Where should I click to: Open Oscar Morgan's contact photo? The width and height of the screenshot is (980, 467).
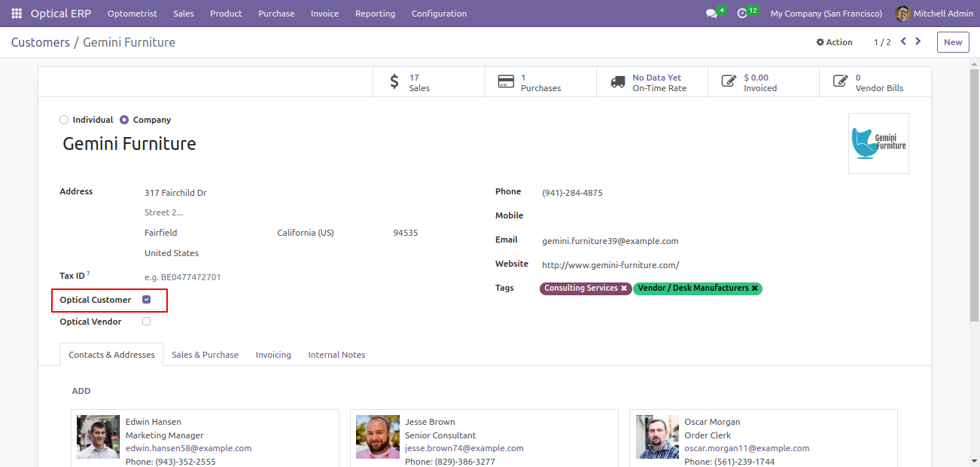pos(657,437)
